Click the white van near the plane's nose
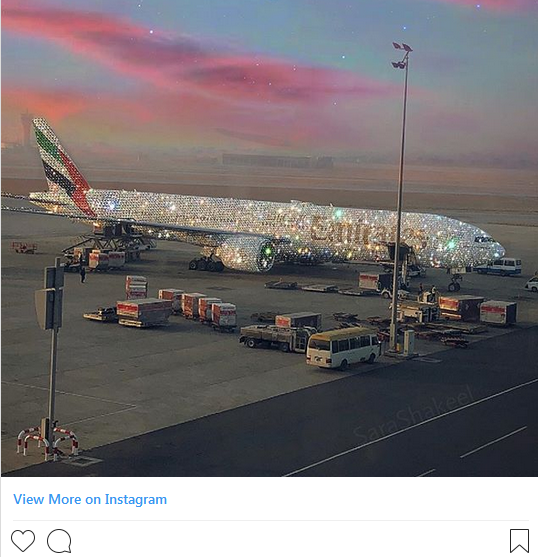 pos(500,266)
